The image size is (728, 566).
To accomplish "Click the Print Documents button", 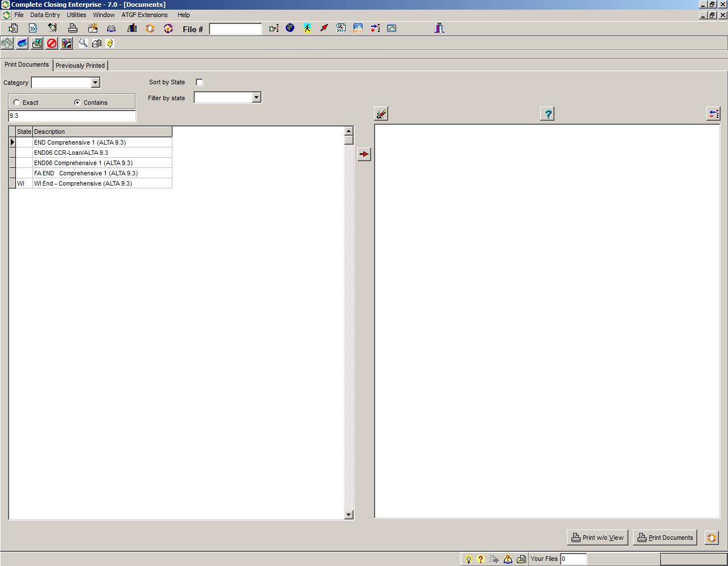I will [665, 538].
